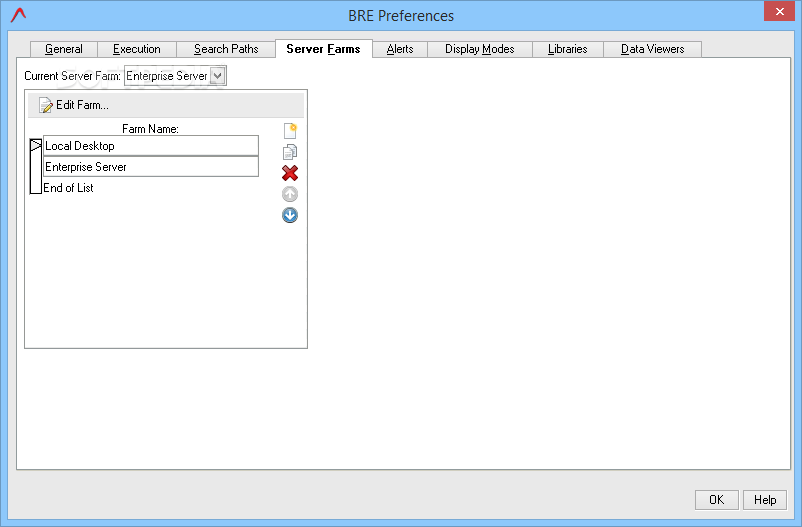Delete farm with red X icon
Image resolution: width=802 pixels, height=527 pixels.
pyautogui.click(x=290, y=173)
